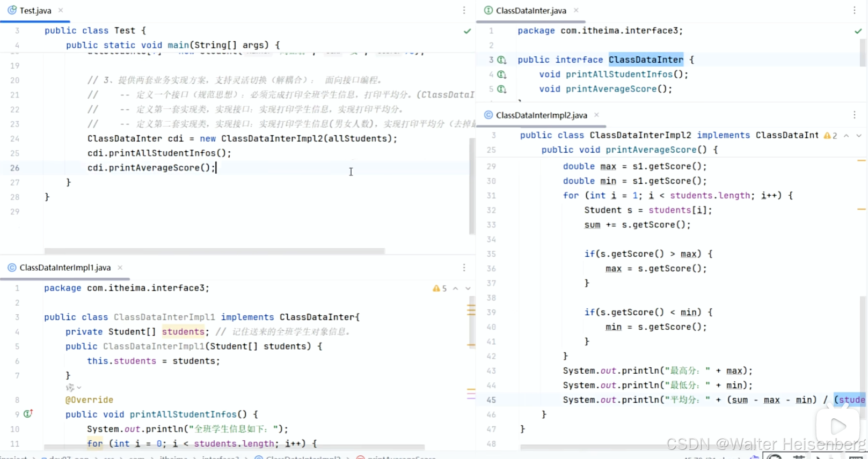Go to previous highlighted problem in Impl1 editor
The width and height of the screenshot is (868, 459).
point(455,288)
